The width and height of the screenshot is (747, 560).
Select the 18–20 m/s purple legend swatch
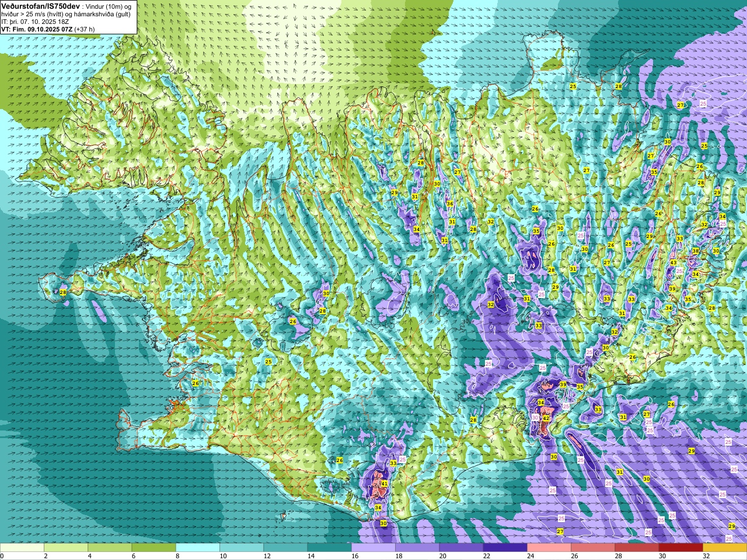click(417, 548)
